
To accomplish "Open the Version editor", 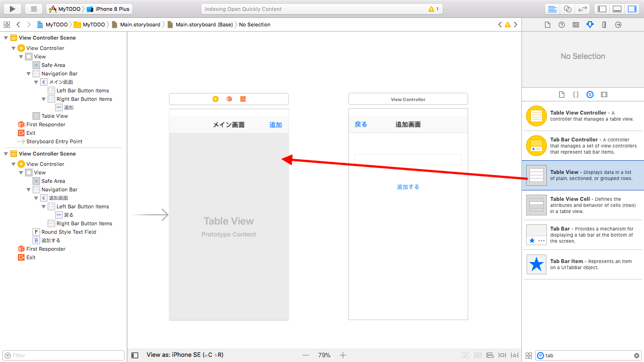I will [x=582, y=8].
